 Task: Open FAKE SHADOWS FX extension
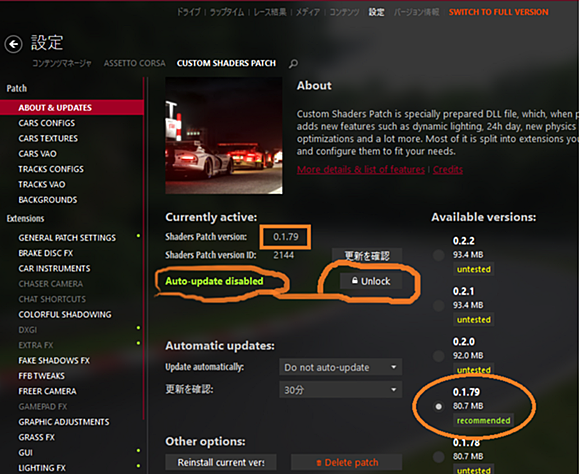[x=54, y=361]
